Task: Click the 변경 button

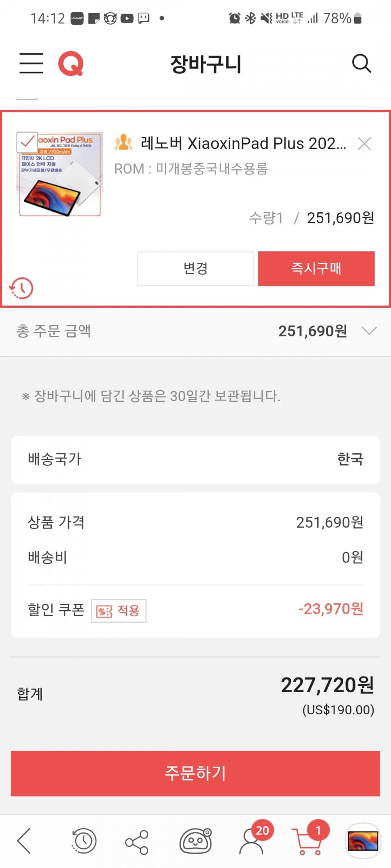Action: (x=195, y=269)
